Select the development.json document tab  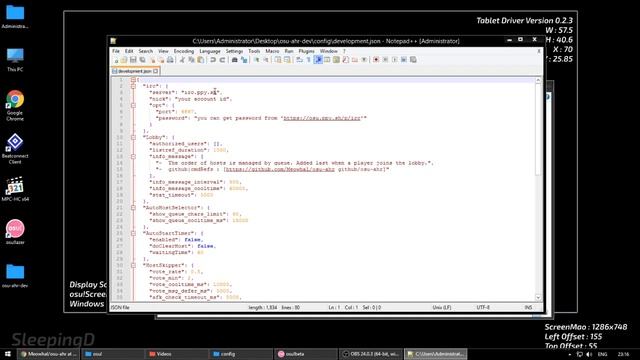135,71
